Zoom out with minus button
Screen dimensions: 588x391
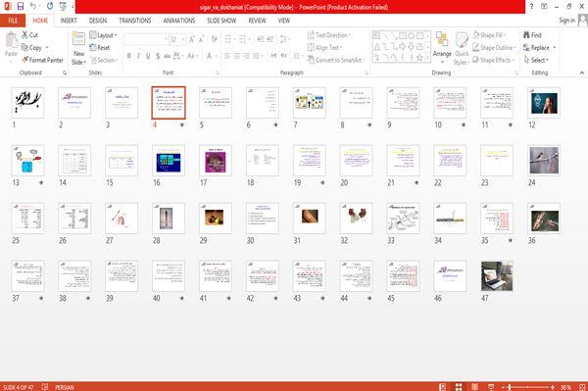504,387
